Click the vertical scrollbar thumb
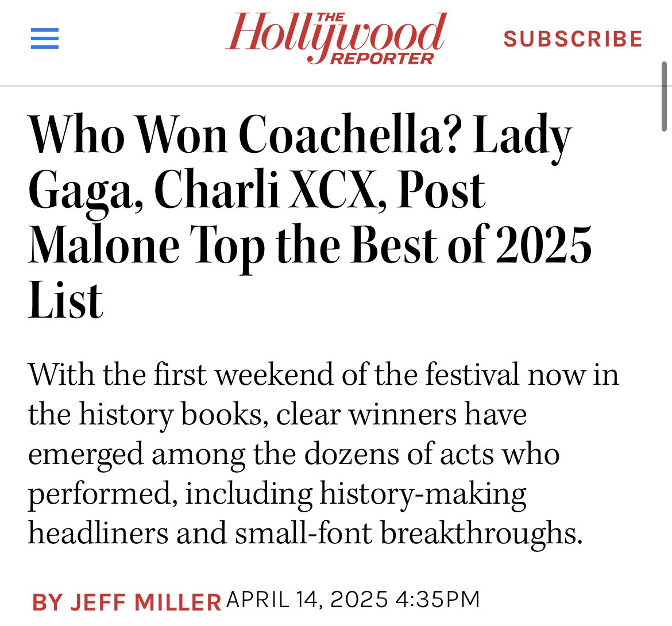672x626 pixels. 664,96
